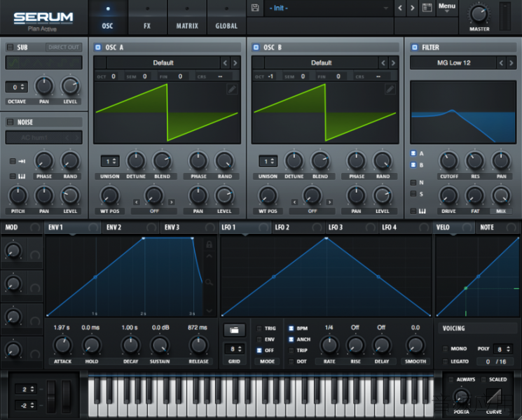Toggle the FILTER on/off

(x=415, y=47)
